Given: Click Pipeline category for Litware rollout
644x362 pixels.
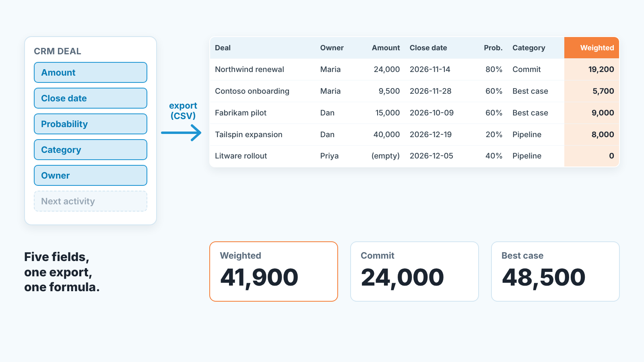Looking at the screenshot, I should (527, 156).
